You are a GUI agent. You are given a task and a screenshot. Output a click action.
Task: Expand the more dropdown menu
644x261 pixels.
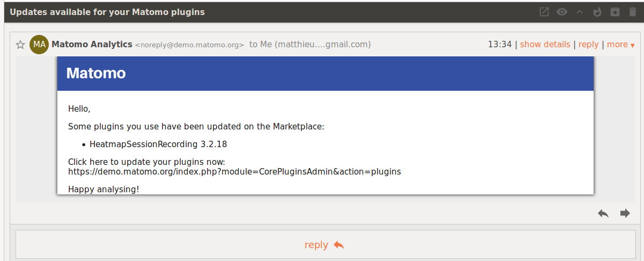click(621, 45)
